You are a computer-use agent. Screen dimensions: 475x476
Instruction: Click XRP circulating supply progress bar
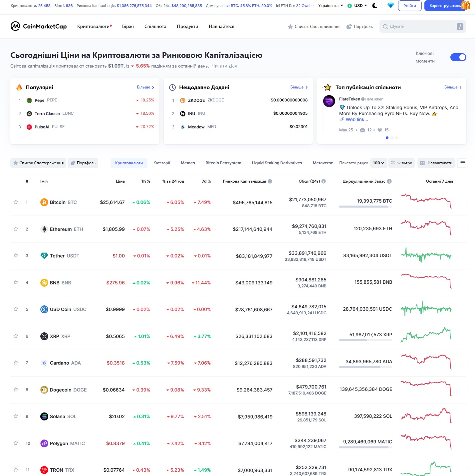point(365,340)
